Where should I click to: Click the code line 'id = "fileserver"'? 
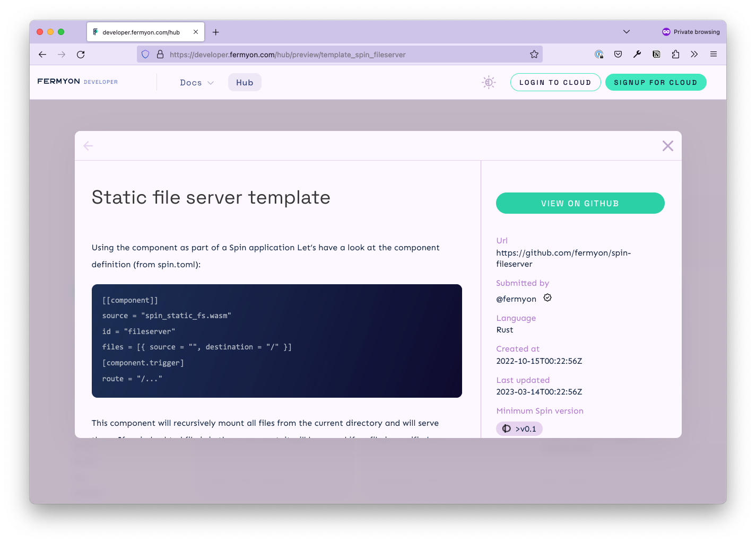[x=138, y=331]
